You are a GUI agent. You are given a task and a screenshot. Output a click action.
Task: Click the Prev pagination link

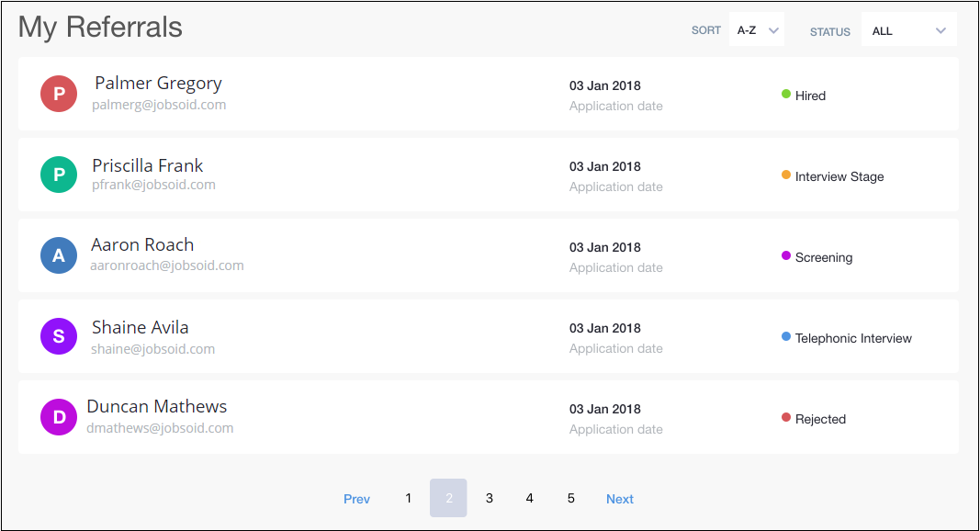point(356,499)
